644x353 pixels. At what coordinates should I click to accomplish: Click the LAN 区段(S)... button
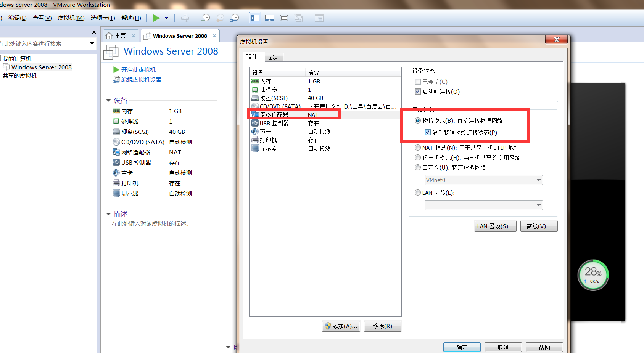click(496, 226)
